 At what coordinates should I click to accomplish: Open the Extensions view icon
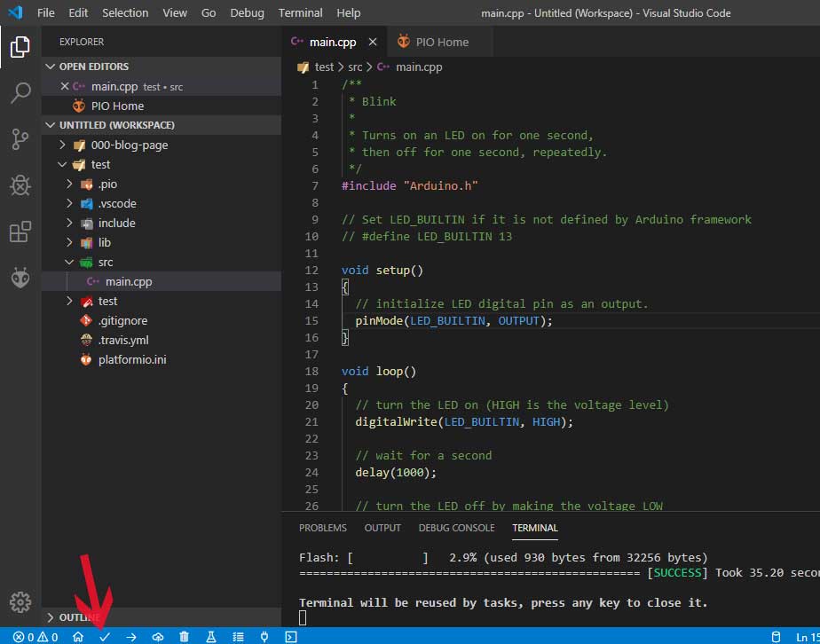20,232
